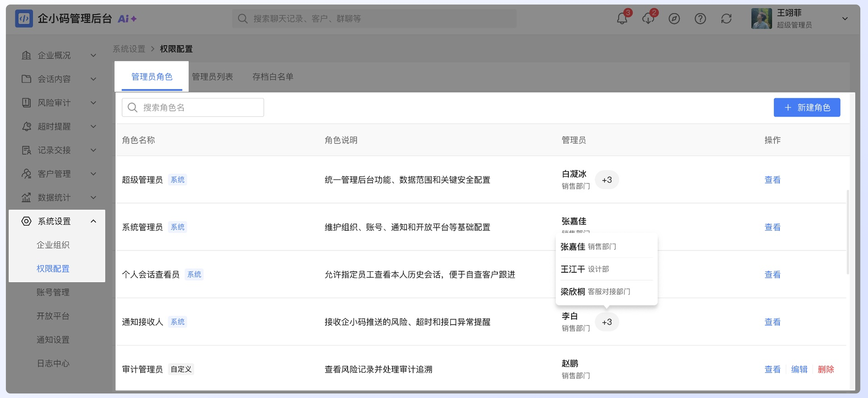Edit the 审计管理员 role
Viewport: 868px width, 398px height.
point(799,369)
